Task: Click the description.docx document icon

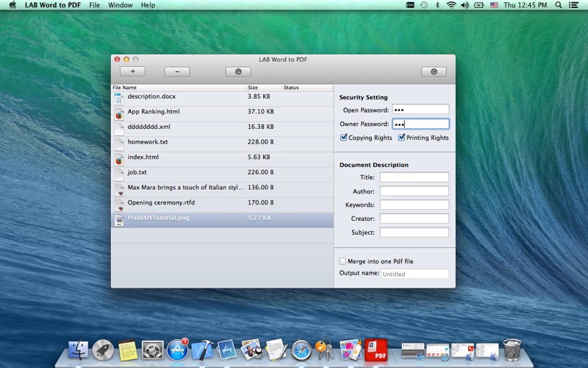Action: [119, 99]
